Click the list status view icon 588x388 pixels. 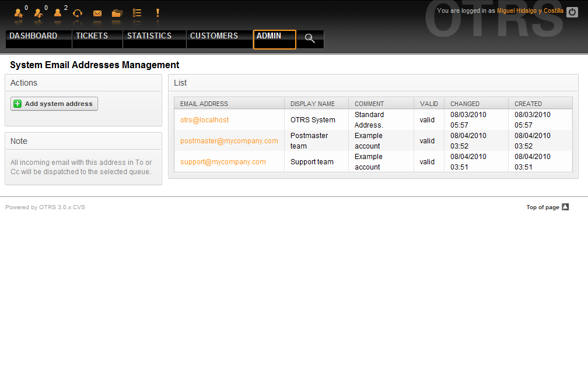pyautogui.click(x=137, y=13)
